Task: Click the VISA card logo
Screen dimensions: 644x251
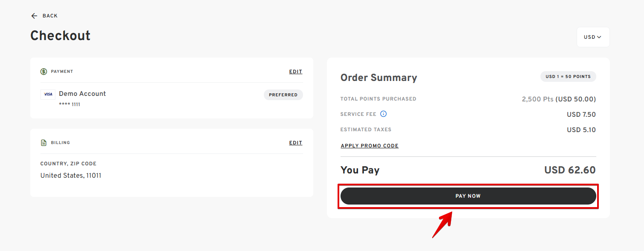Action: [48, 94]
